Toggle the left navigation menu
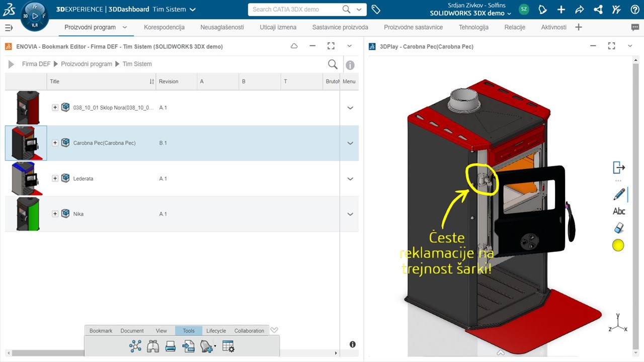644x362 pixels. (8, 27)
